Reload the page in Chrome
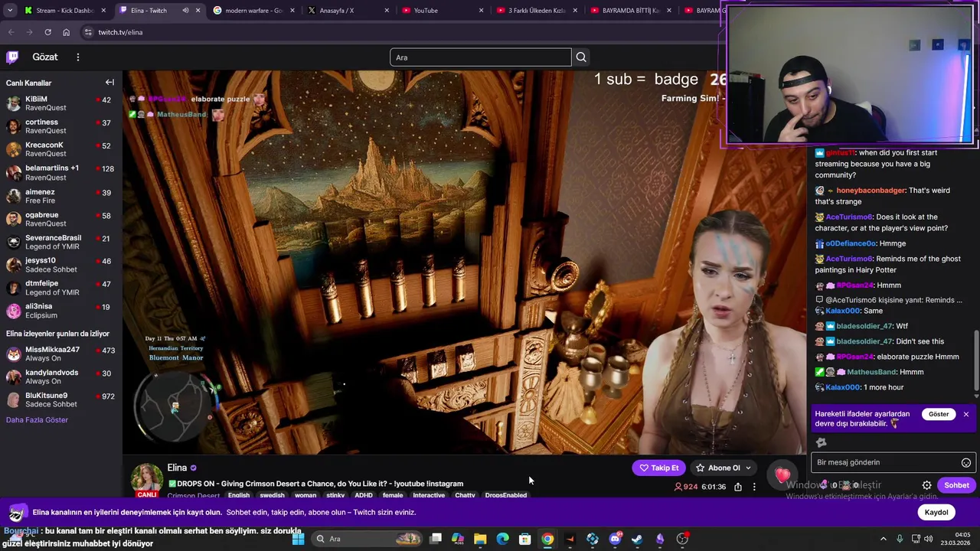This screenshot has width=980, height=551. (47, 32)
